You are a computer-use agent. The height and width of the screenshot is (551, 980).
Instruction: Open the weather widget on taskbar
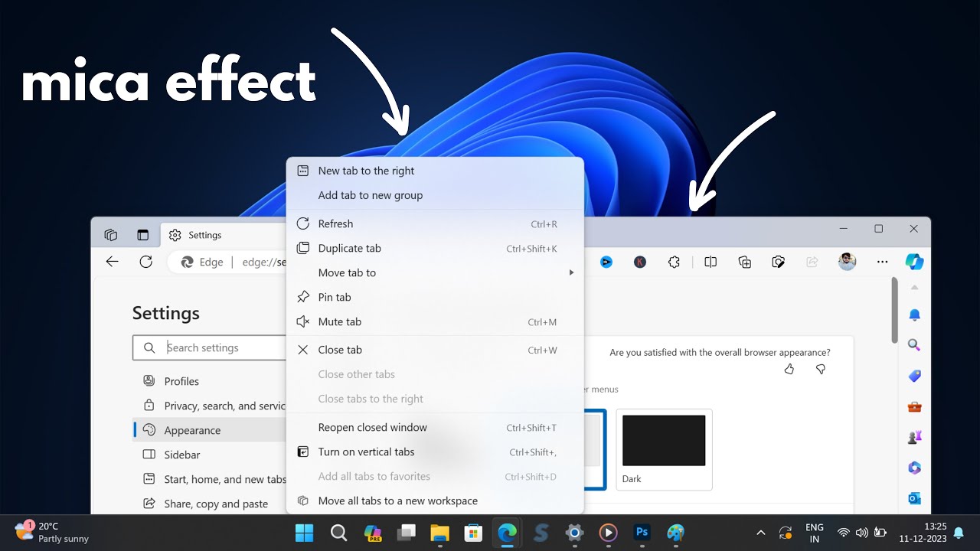[52, 533]
